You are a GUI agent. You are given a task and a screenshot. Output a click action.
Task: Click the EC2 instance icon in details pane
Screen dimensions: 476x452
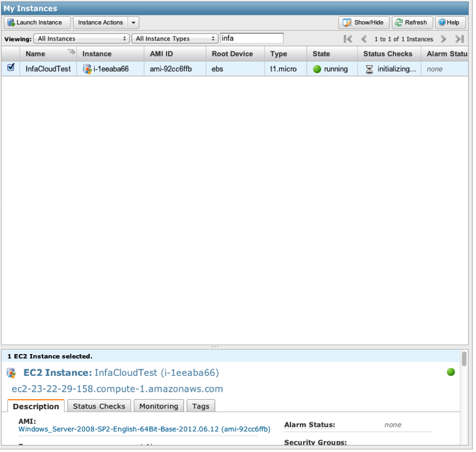pyautogui.click(x=11, y=373)
